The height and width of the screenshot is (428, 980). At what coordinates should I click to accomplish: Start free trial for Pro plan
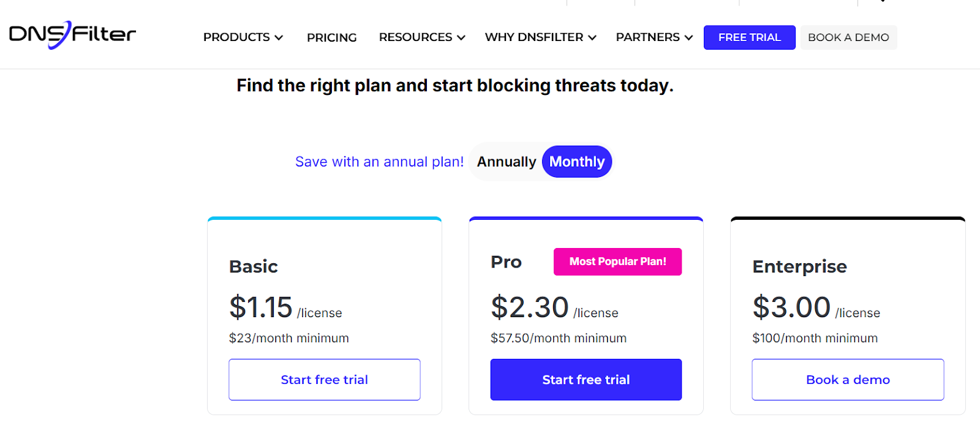tap(586, 380)
